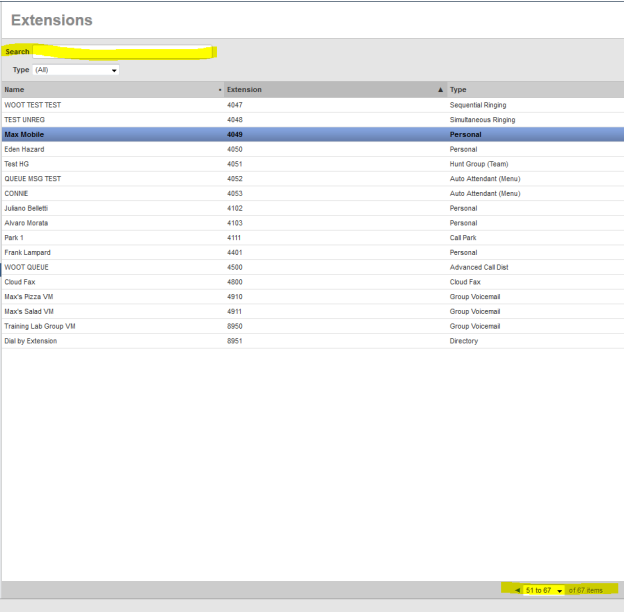This screenshot has width=625, height=613.
Task: Click extension number 4500
Action: (x=235, y=267)
